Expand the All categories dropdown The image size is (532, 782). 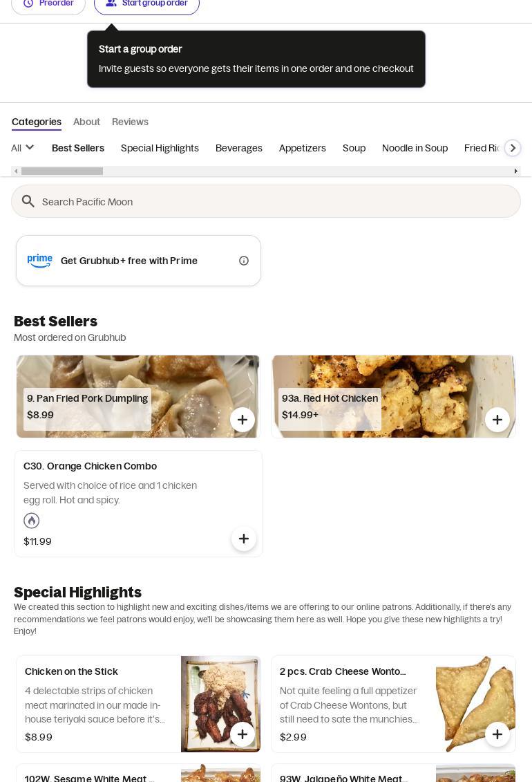(x=22, y=148)
